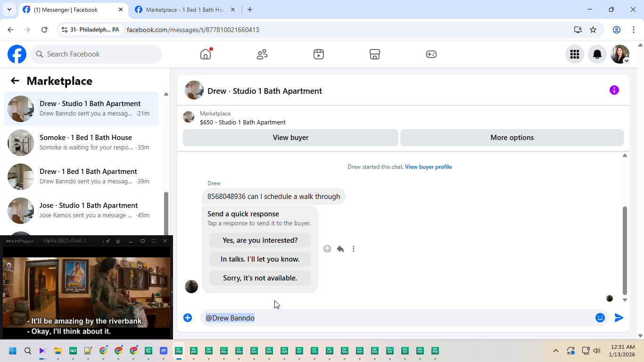Send the message with arrow icon
The width and height of the screenshot is (644, 362).
click(x=619, y=318)
